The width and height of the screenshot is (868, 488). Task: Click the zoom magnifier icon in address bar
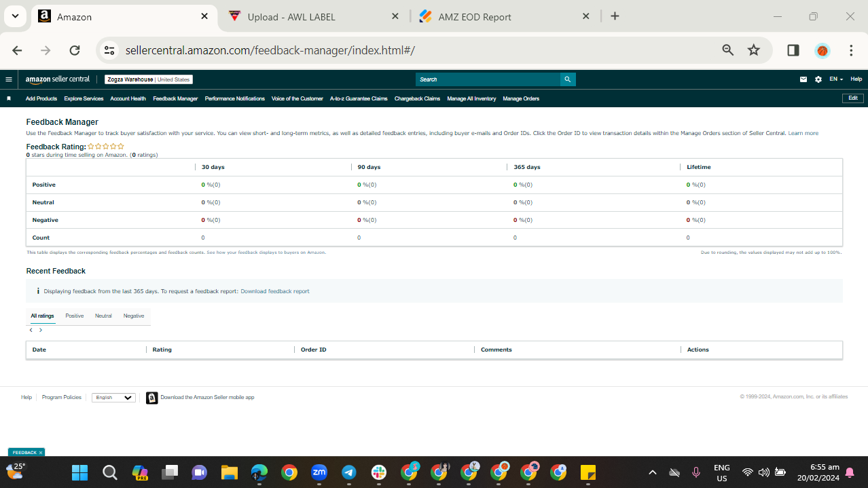(728, 50)
